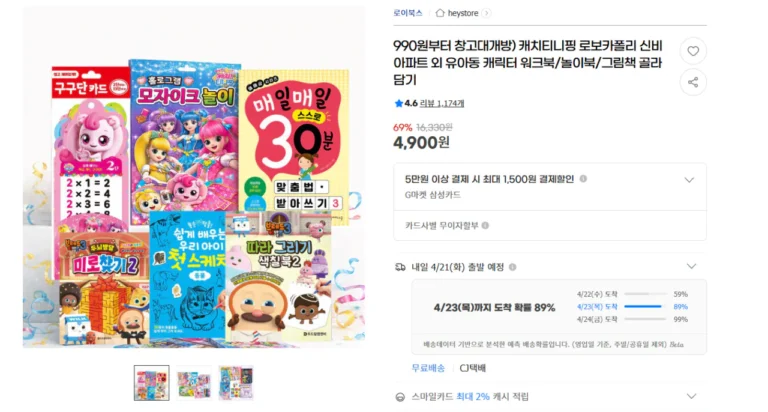Select the first product thumbnail
Image resolution: width=768 pixels, height=412 pixels.
coord(152,383)
